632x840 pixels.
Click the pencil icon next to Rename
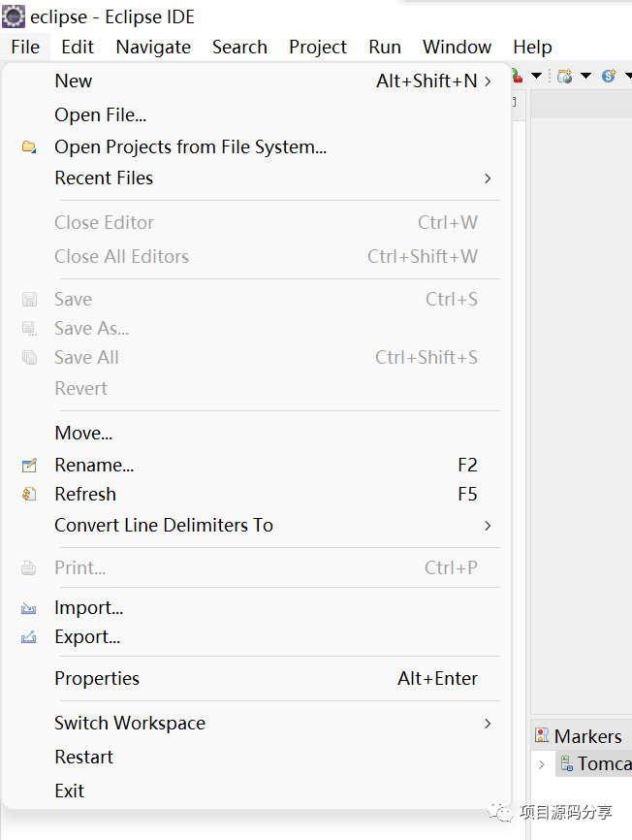(x=29, y=465)
